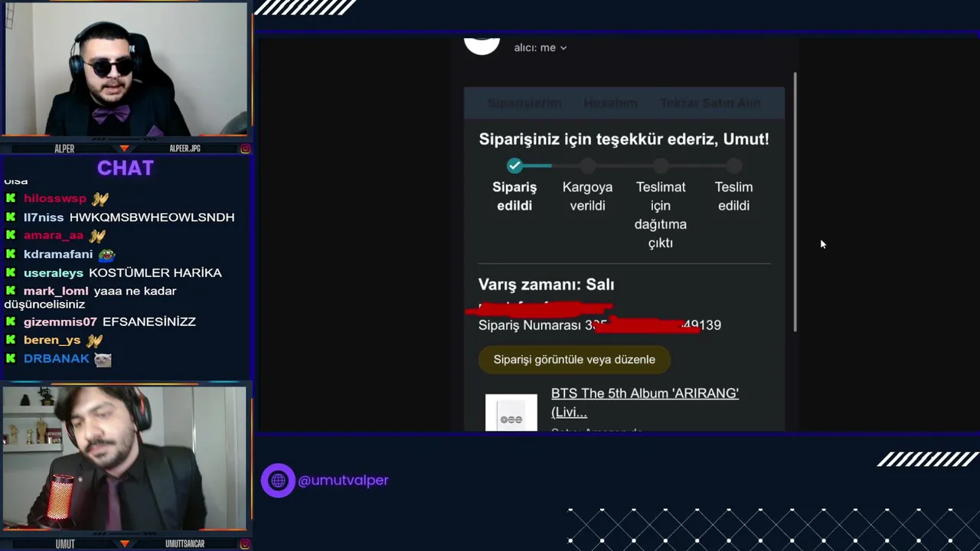Click the frog emote after kdramafani
Image resolution: width=980 pixels, height=551 pixels.
106,254
